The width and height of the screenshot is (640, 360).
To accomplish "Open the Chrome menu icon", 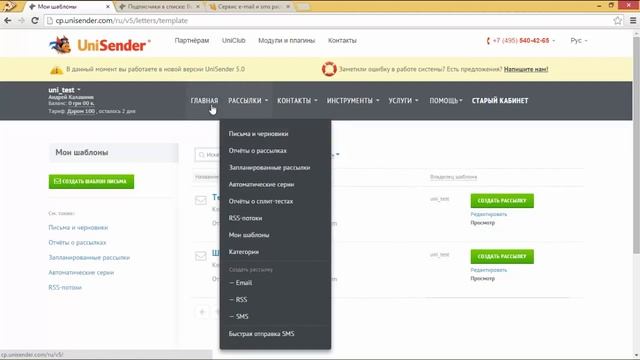I will (x=633, y=20).
